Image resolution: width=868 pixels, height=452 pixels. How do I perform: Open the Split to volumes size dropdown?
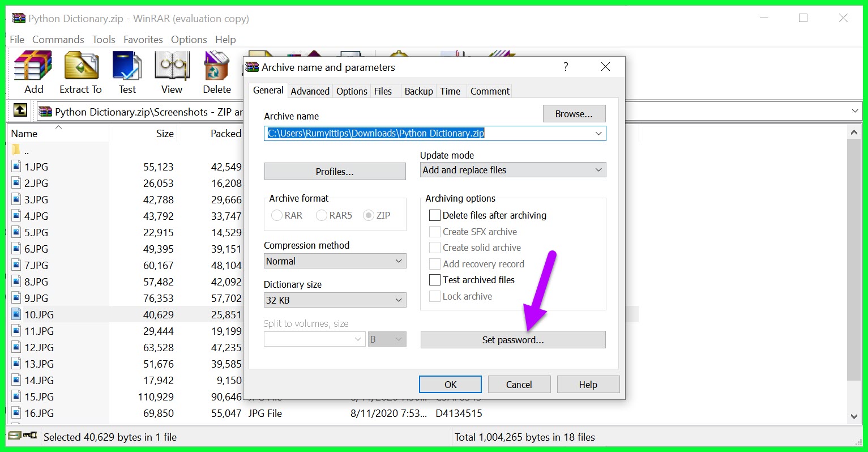tap(314, 339)
